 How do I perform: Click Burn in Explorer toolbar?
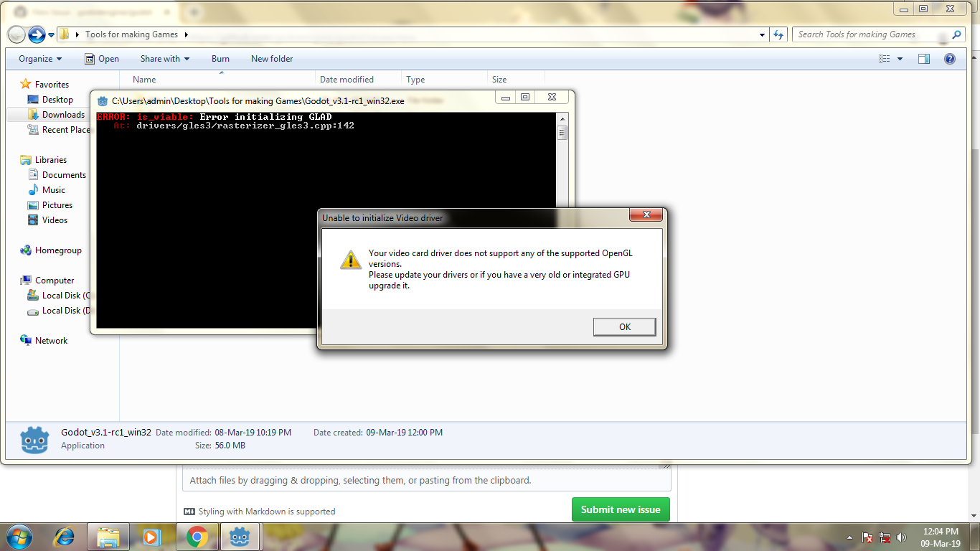(220, 59)
